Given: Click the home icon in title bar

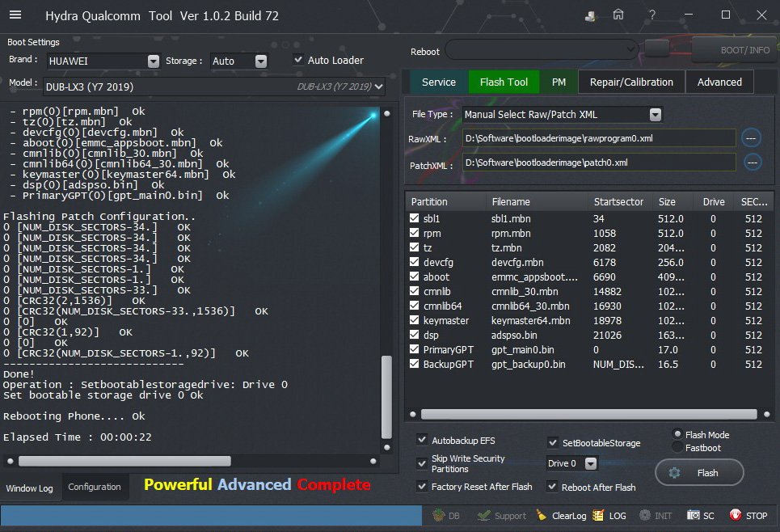Looking at the screenshot, I should point(618,15).
